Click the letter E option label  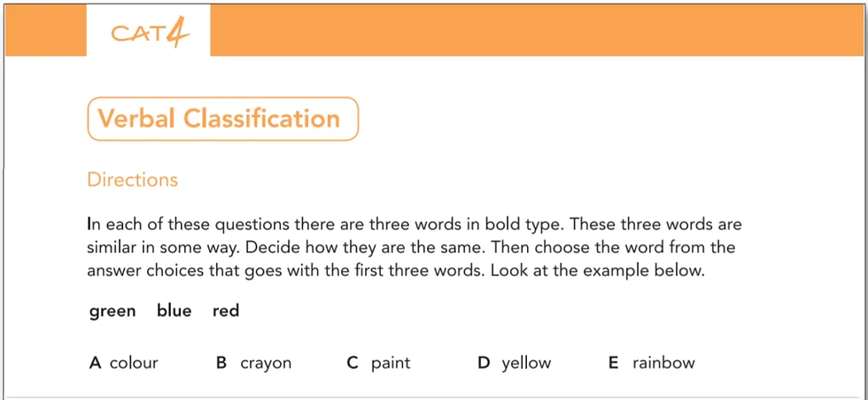tap(613, 363)
